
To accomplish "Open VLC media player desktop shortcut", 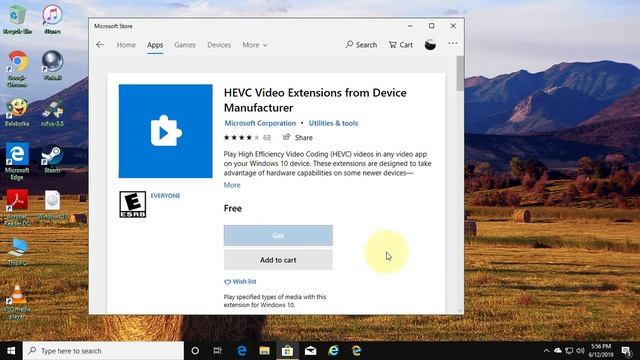I will pos(17,302).
